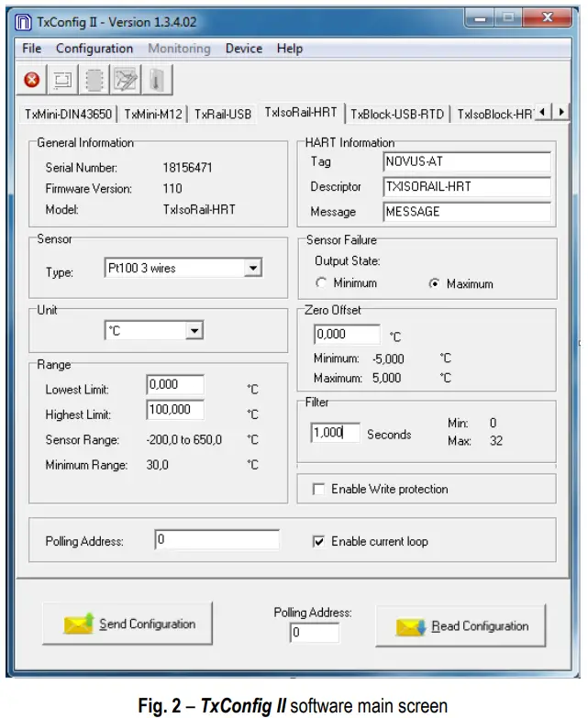The height and width of the screenshot is (718, 588).
Task: Open the Unit dropdown showing °C
Action: pos(194,330)
